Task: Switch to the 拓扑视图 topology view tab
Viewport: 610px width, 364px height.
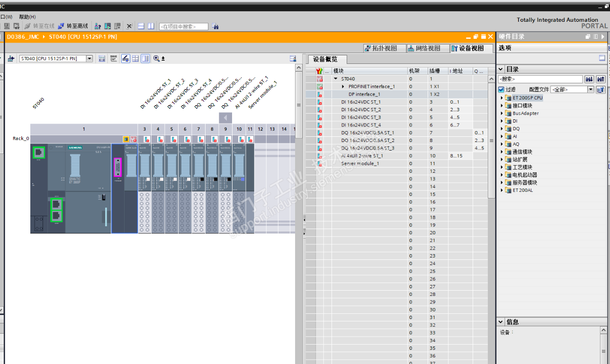Action: pyautogui.click(x=385, y=48)
